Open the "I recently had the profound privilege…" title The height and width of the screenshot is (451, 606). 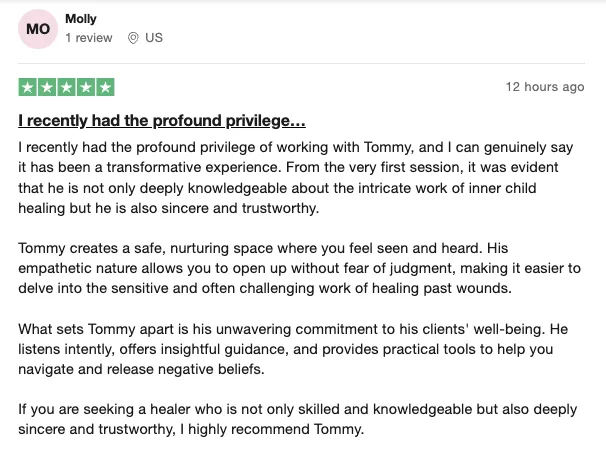click(162, 122)
